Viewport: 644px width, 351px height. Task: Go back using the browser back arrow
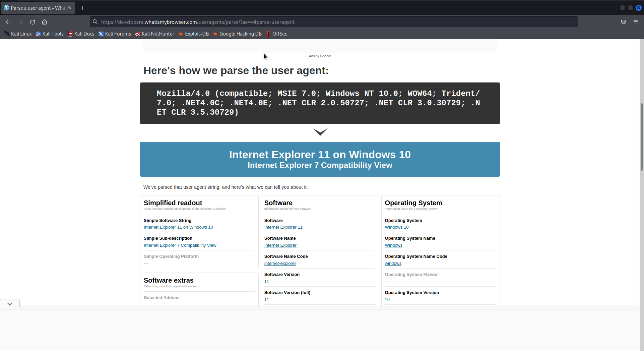point(8,22)
